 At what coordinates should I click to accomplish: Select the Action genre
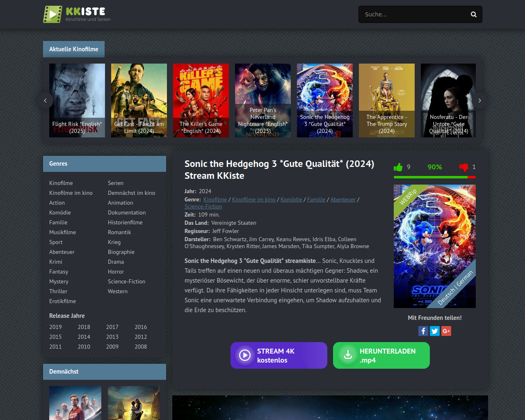click(x=57, y=203)
